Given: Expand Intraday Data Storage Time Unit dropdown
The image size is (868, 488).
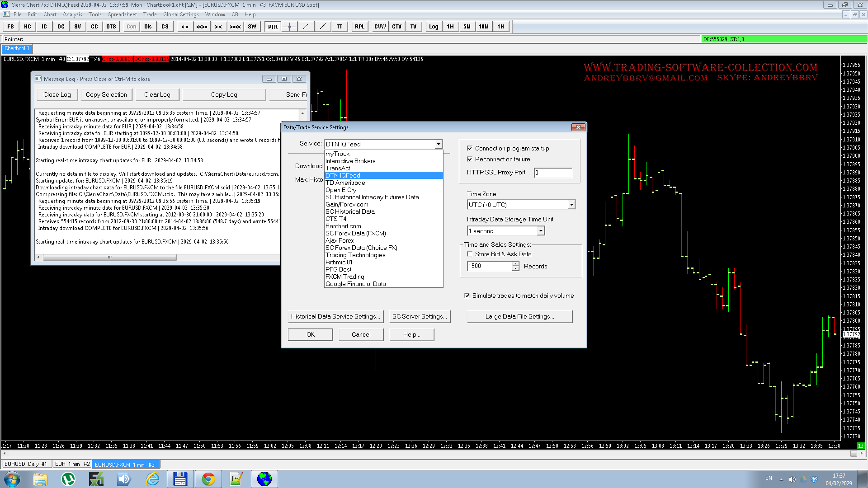Looking at the screenshot, I should [540, 231].
